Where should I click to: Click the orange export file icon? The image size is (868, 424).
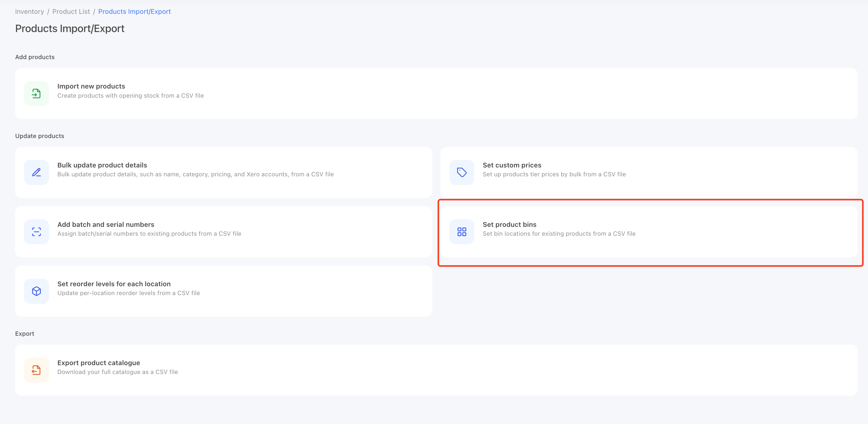[x=36, y=370]
